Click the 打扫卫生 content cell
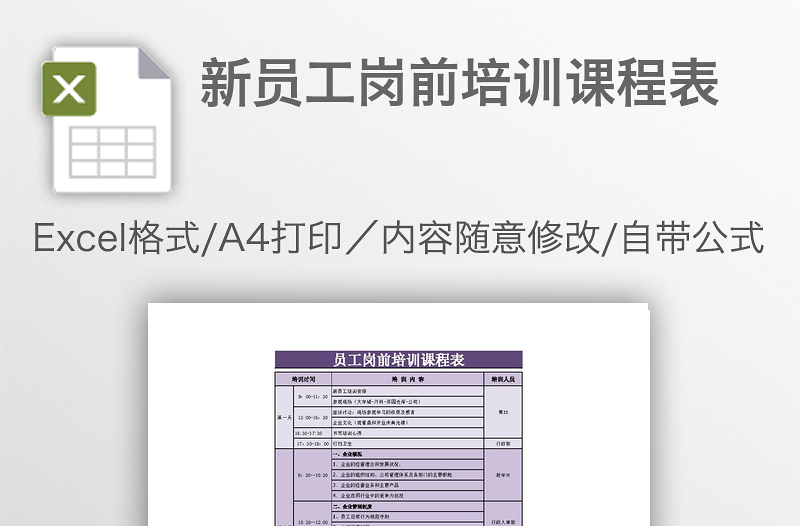800x526 pixels. click(407, 444)
